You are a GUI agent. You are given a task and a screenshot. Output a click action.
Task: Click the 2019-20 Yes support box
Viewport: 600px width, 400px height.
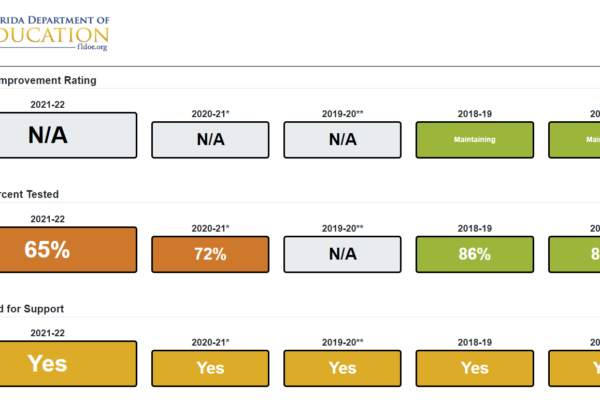click(x=342, y=368)
